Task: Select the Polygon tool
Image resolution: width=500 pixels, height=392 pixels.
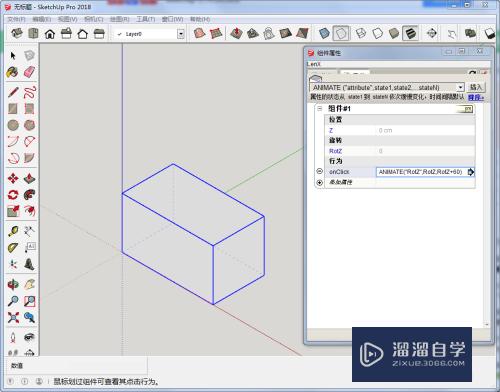Action: coord(29,125)
